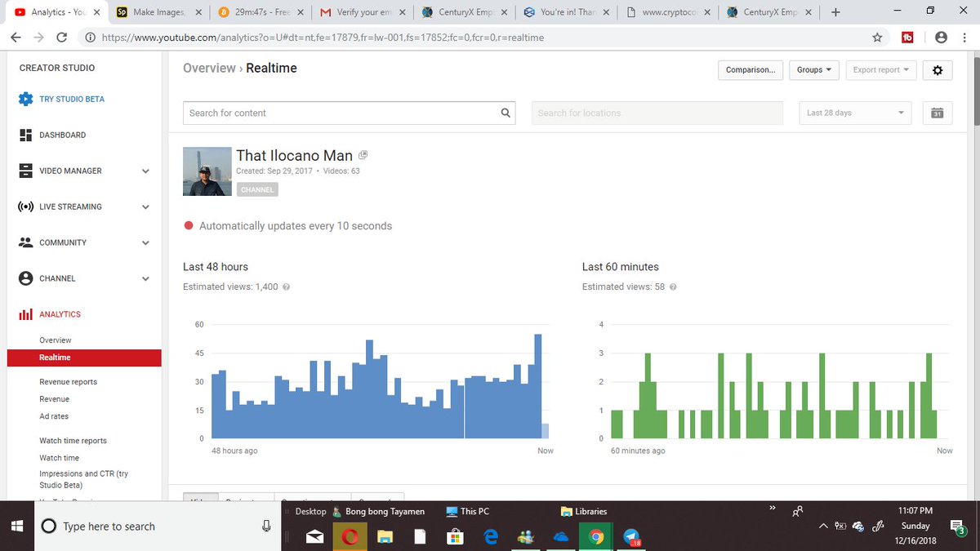Viewport: 980px width, 551px height.
Task: Open This PC toolbar shortcut on taskbar
Action: coord(468,511)
